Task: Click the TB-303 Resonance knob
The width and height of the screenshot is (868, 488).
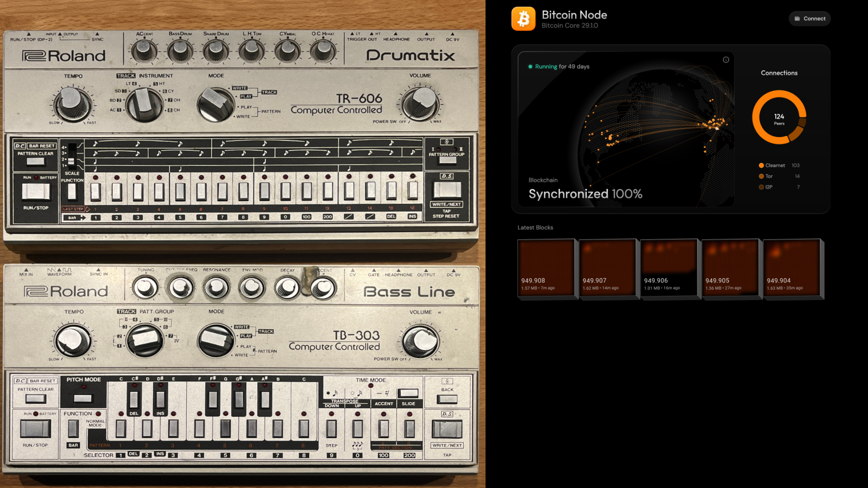Action: pyautogui.click(x=216, y=287)
